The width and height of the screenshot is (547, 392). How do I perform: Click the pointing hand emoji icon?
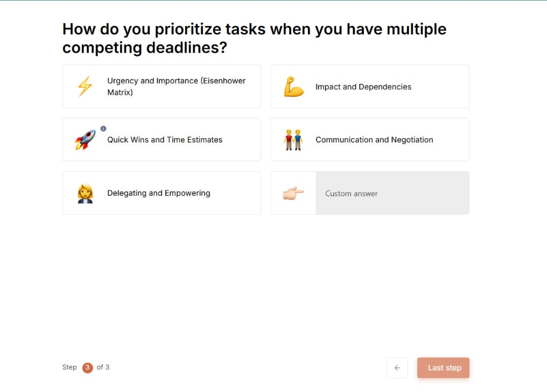[x=293, y=193]
